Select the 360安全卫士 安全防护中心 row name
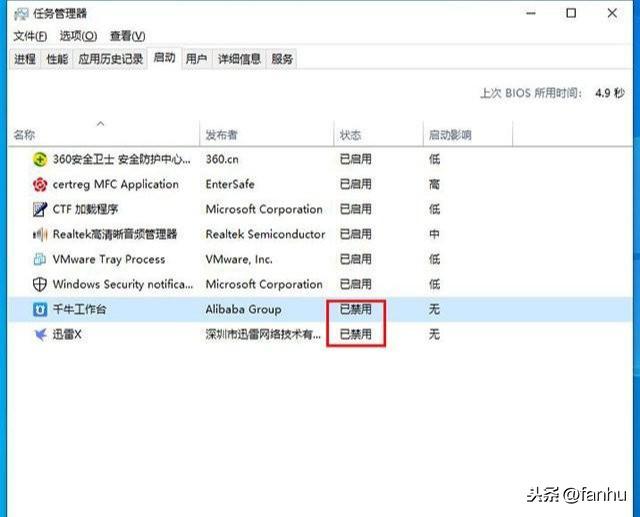Image resolution: width=640 pixels, height=517 pixels. pos(122,159)
